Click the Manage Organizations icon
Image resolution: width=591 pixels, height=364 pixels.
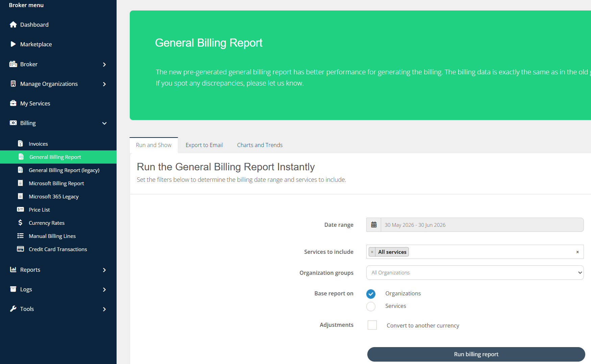coord(13,83)
